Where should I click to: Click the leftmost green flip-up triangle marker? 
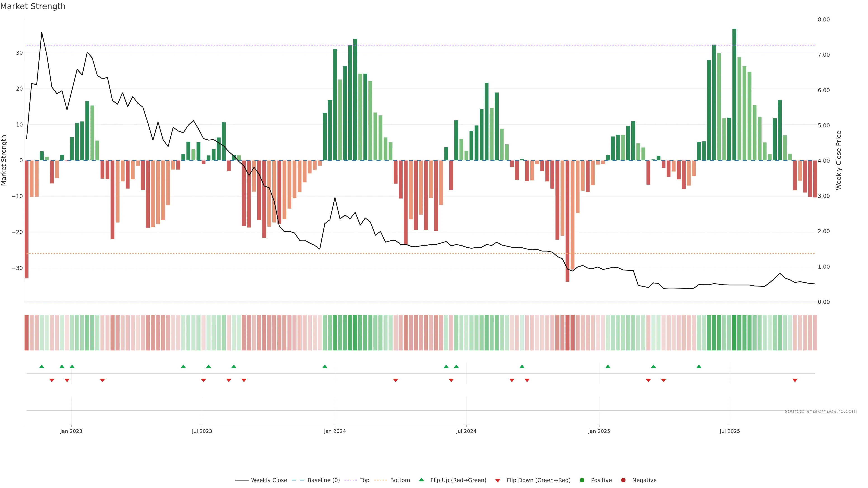pos(42,366)
